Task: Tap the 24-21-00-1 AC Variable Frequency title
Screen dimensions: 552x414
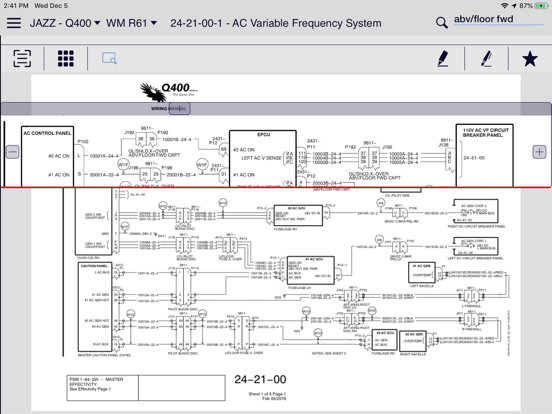Action: [x=276, y=23]
